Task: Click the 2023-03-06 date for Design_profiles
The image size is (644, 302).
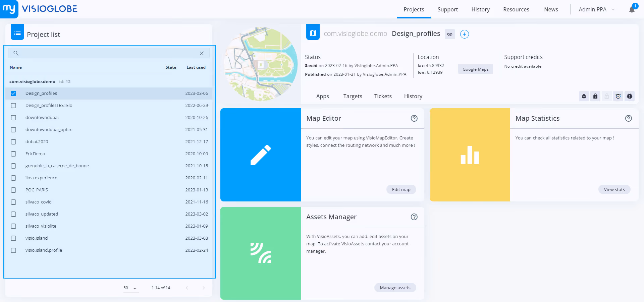Action: [197, 94]
